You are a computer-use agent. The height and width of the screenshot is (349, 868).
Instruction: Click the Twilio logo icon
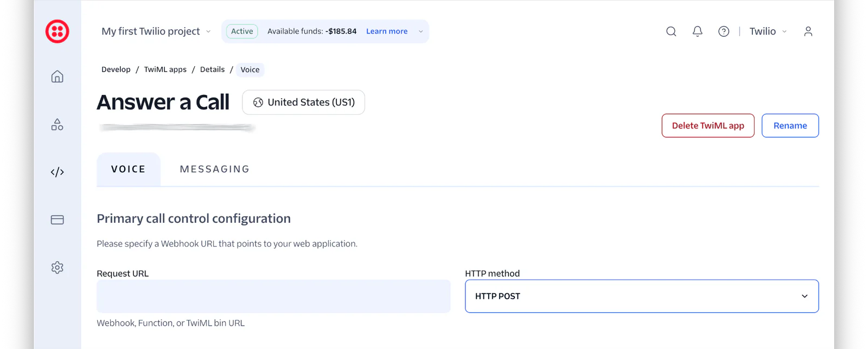(x=57, y=31)
